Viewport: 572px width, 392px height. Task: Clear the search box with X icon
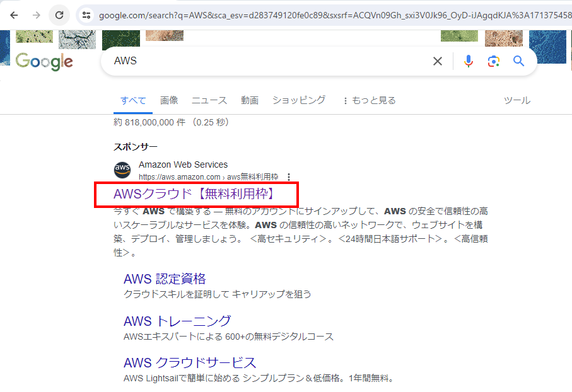437,61
